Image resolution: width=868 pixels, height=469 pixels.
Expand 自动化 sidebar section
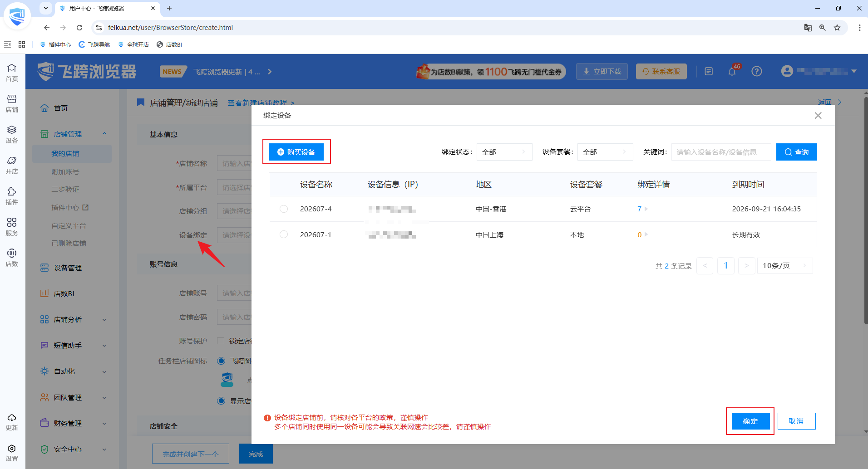104,371
